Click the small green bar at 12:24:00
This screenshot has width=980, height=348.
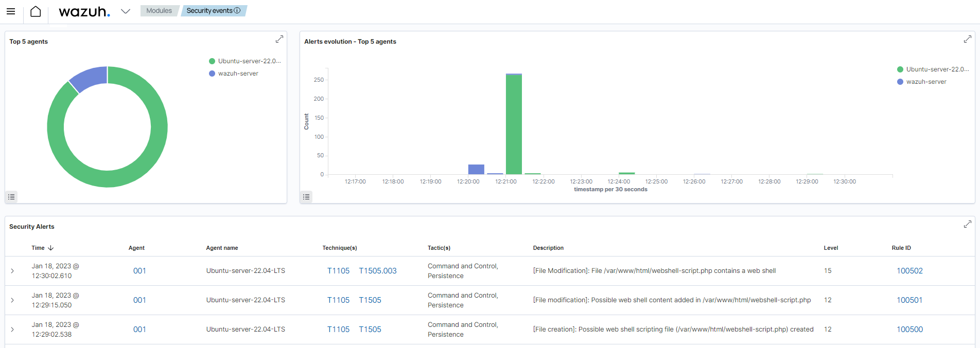click(x=626, y=173)
